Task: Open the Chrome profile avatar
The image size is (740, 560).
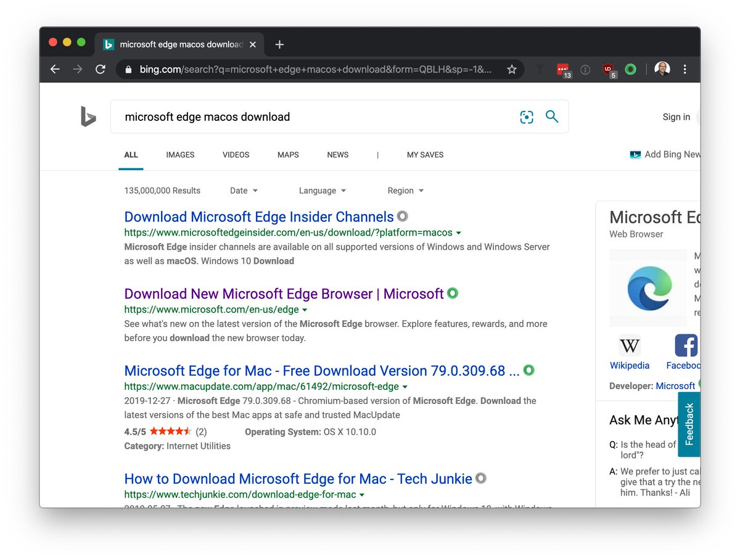Action: [662, 70]
